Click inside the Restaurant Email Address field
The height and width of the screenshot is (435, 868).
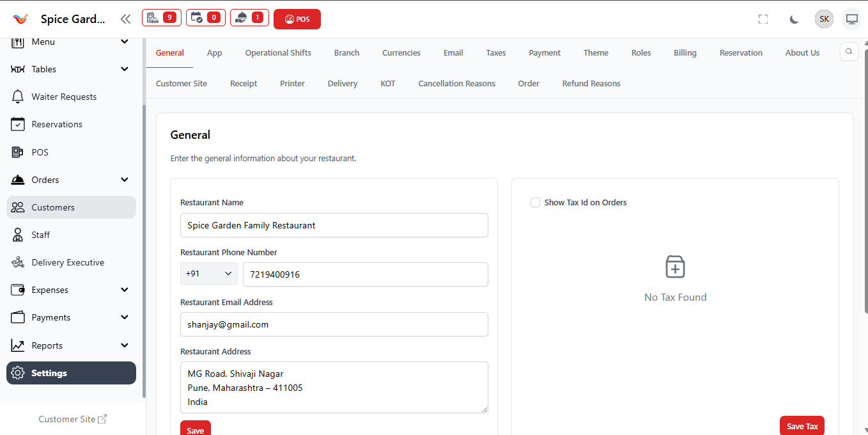(x=334, y=324)
